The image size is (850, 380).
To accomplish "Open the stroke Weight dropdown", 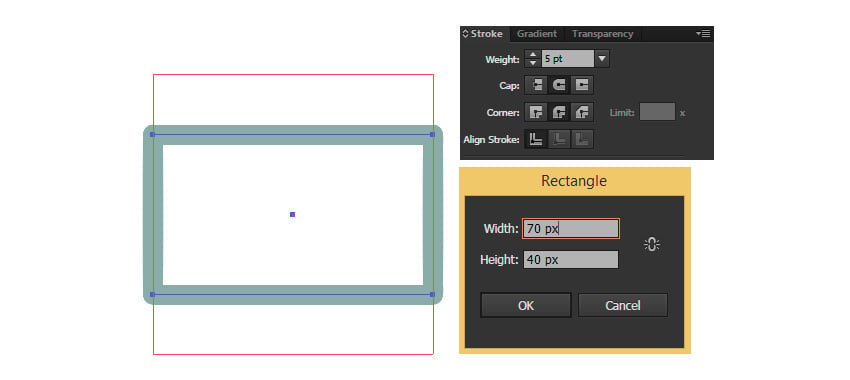I will (x=602, y=59).
